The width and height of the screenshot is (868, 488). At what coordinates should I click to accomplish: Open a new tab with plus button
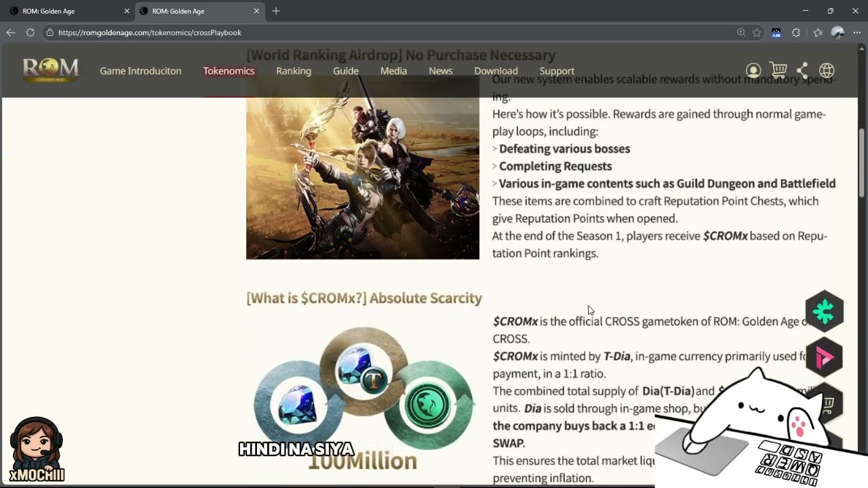click(276, 11)
